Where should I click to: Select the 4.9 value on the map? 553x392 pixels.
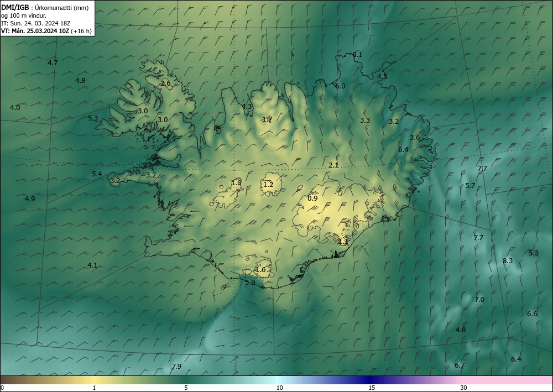pyautogui.click(x=30, y=199)
